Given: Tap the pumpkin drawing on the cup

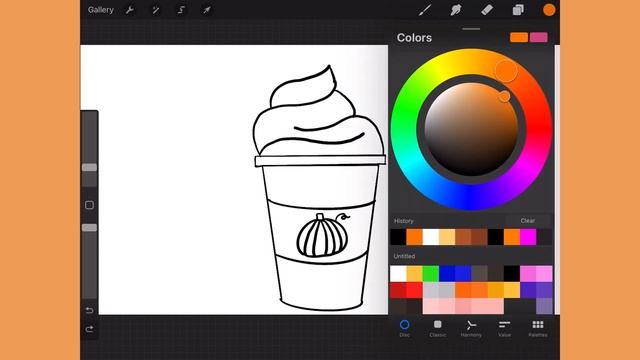Looking at the screenshot, I should point(323,236).
